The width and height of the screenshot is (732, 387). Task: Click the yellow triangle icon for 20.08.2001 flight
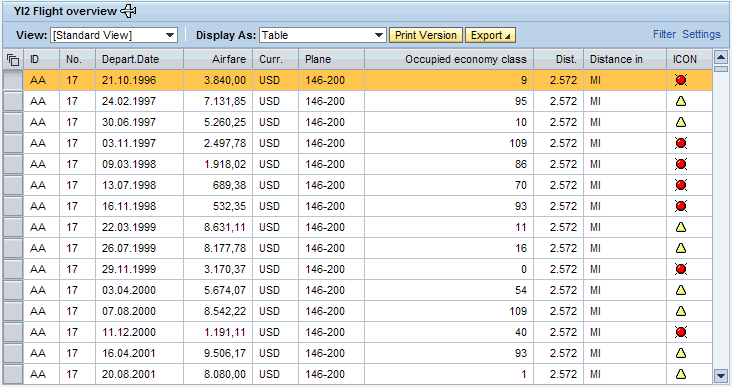click(681, 374)
